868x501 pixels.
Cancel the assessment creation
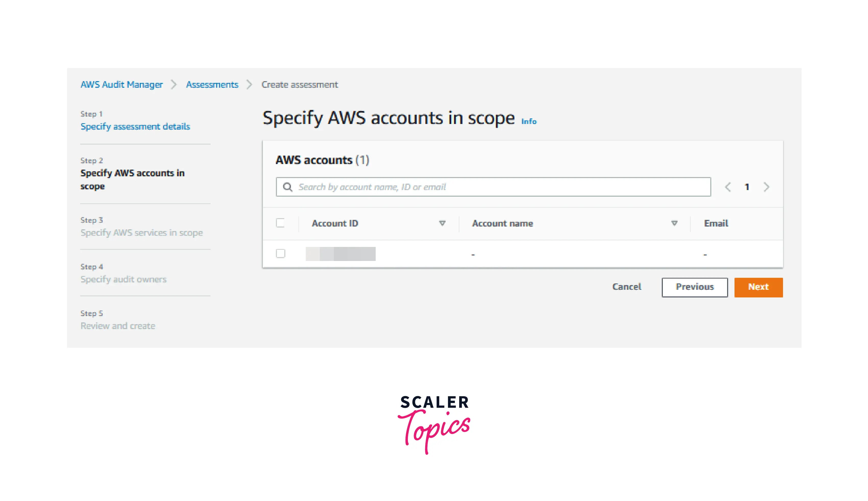point(627,287)
